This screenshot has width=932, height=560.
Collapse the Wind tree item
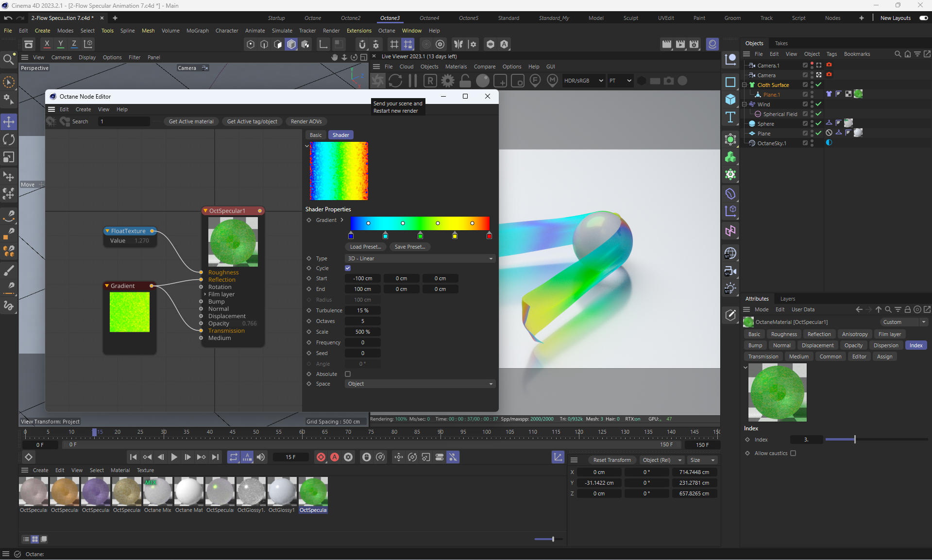(745, 104)
